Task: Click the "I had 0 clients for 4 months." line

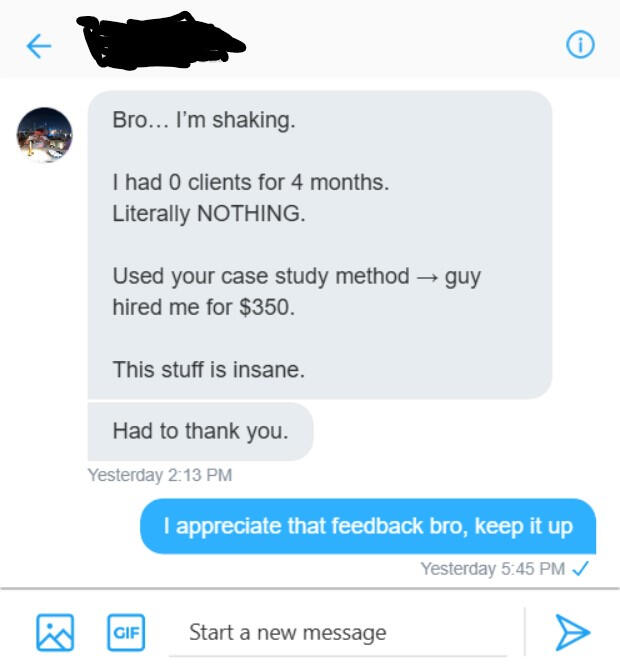Action: point(251,183)
